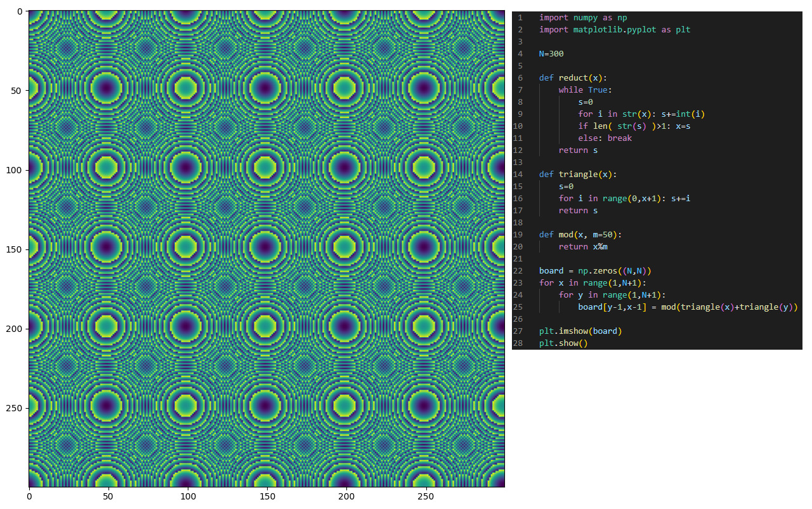Screen dimensions: 812x509
Task: Click the "while True:" statement
Action: (586, 90)
